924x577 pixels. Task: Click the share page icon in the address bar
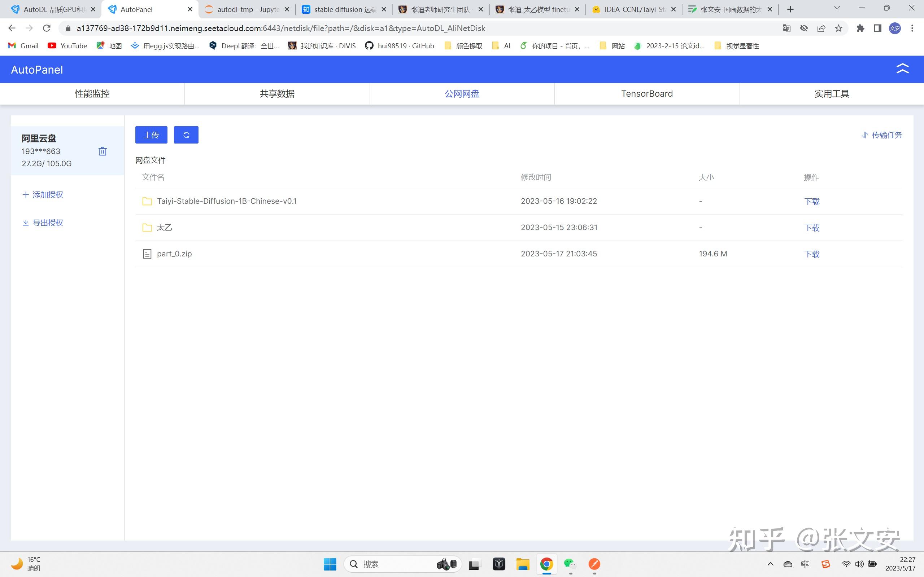click(821, 28)
